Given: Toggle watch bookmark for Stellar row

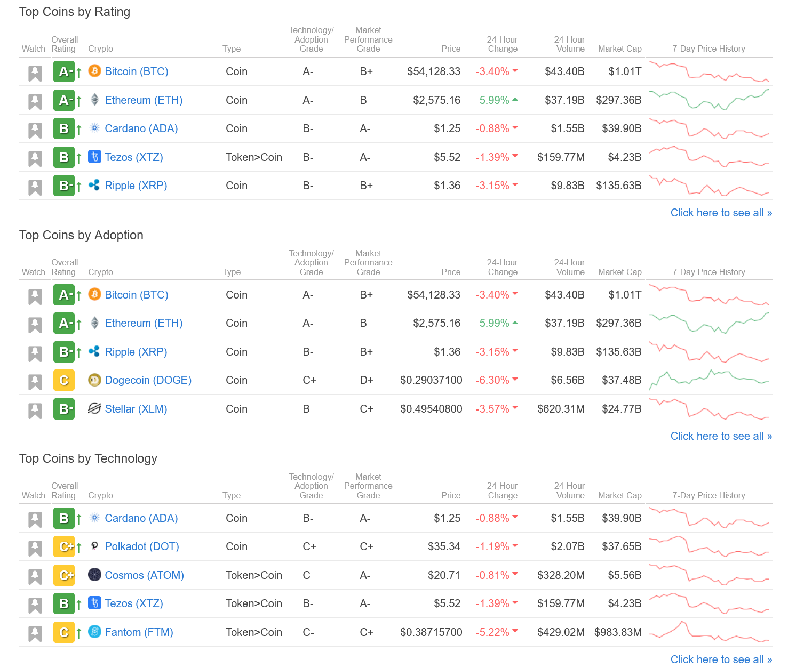Looking at the screenshot, I should click(35, 411).
